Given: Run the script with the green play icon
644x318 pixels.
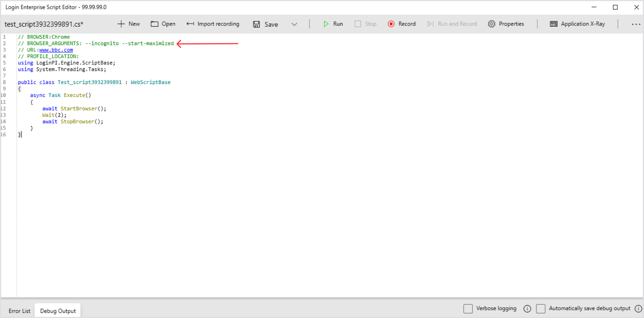Looking at the screenshot, I should pos(326,24).
